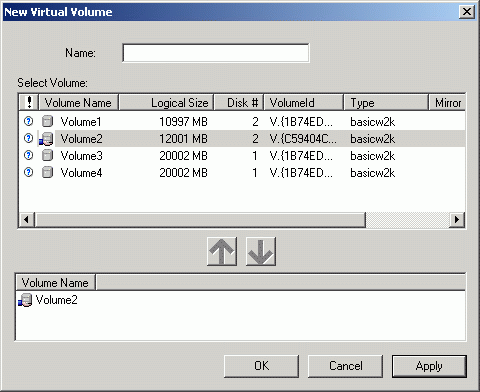Image resolution: width=480 pixels, height=392 pixels.
Task: Click the question mark icon beside Volume2
Action: pyautogui.click(x=29, y=138)
